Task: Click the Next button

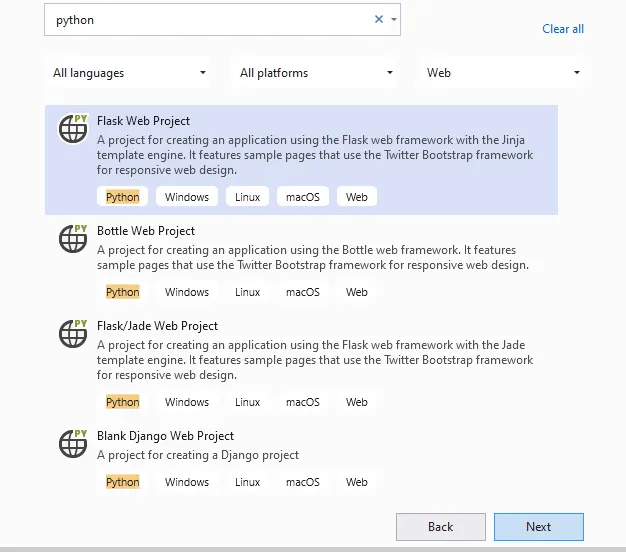Action: click(539, 527)
